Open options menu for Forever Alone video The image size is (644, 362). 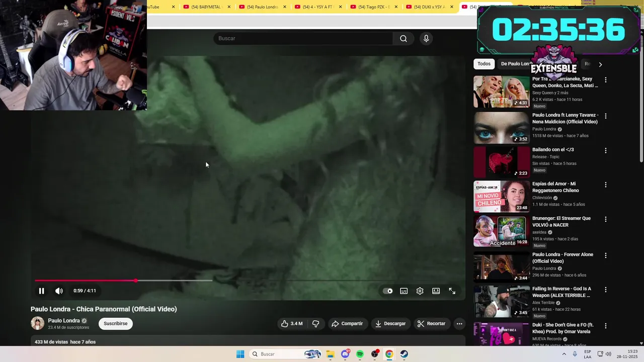tap(605, 255)
